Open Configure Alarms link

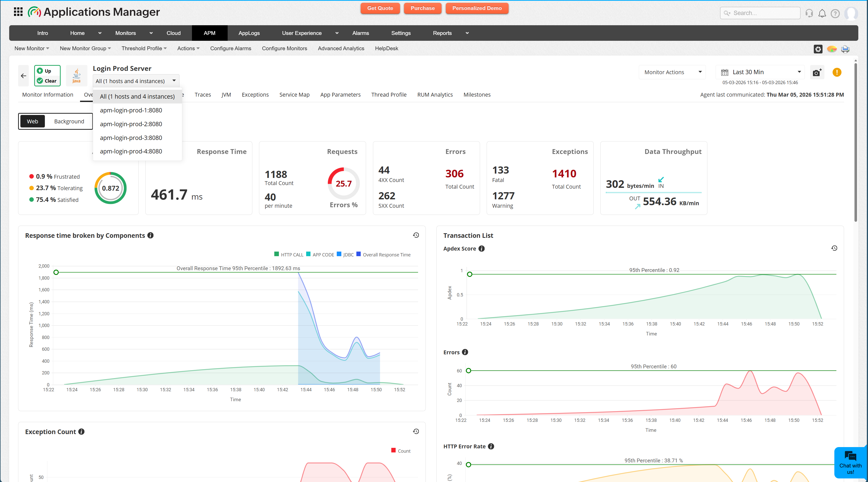(230, 48)
